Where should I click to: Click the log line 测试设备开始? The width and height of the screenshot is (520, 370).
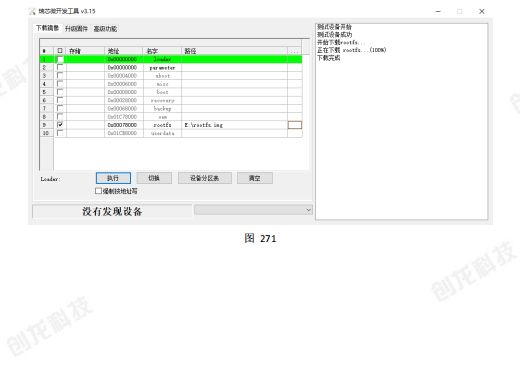coord(334,27)
